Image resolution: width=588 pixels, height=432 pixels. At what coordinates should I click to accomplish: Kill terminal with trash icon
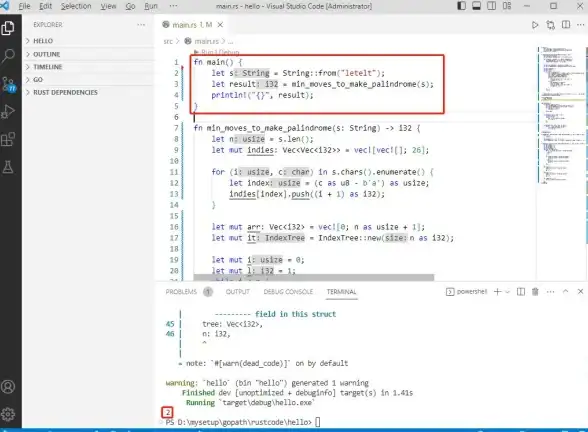point(535,292)
